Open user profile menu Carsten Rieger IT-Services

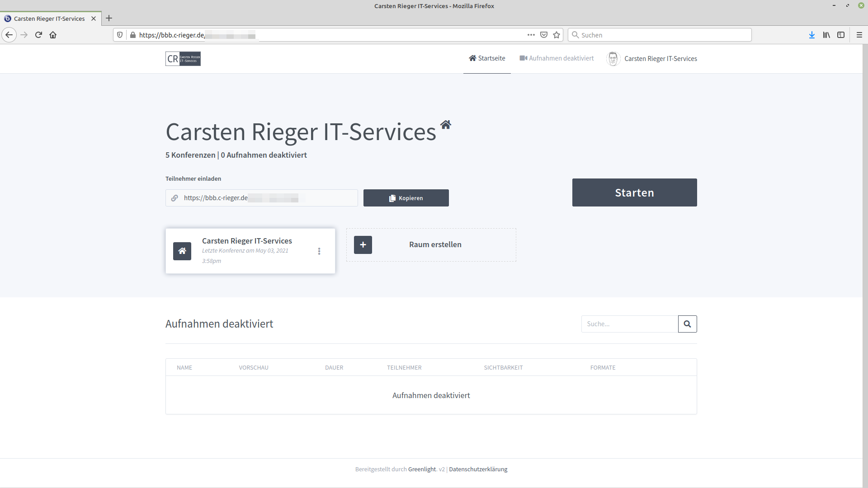(x=651, y=59)
